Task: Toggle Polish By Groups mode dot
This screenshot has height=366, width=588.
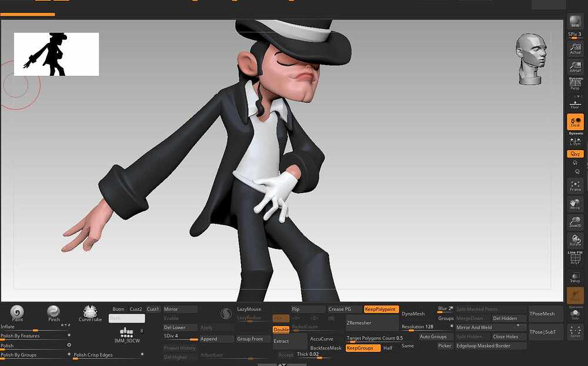Action: click(69, 354)
